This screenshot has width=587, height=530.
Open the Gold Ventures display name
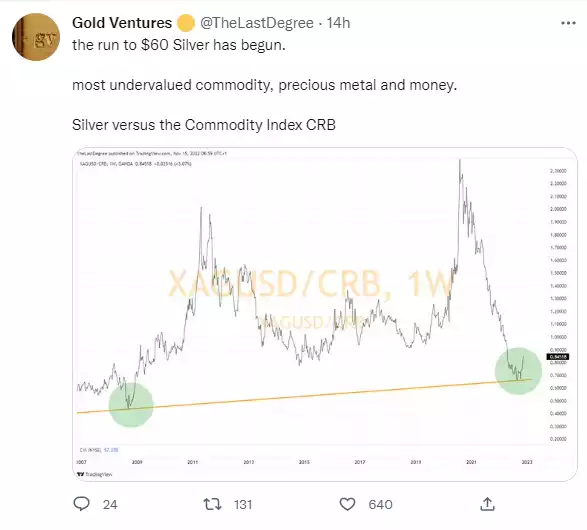(122, 23)
